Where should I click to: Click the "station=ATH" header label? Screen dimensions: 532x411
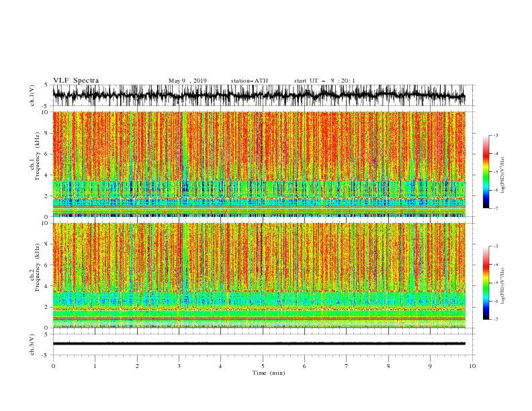(249, 81)
